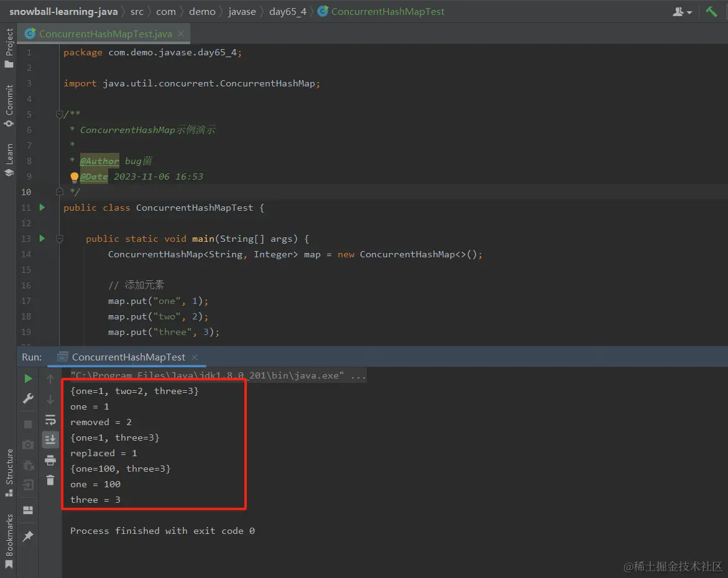Stop the running process square icon
The image size is (728, 578).
[x=28, y=424]
